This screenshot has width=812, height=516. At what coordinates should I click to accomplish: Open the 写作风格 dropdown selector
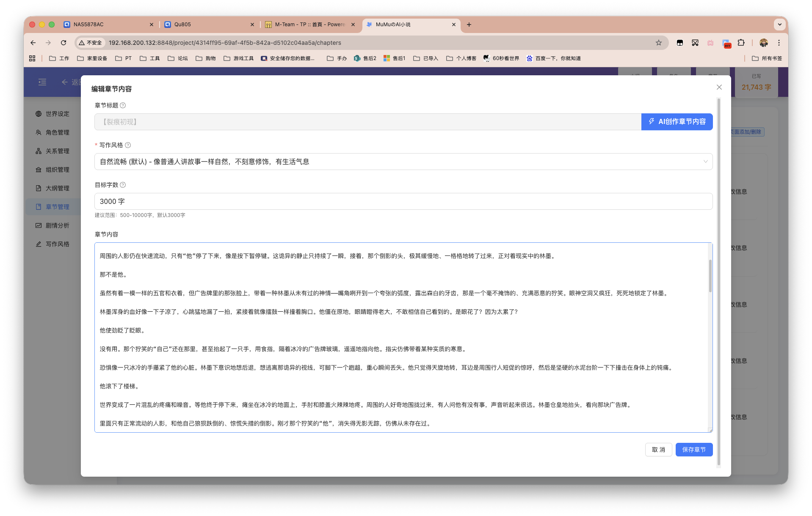tap(403, 162)
